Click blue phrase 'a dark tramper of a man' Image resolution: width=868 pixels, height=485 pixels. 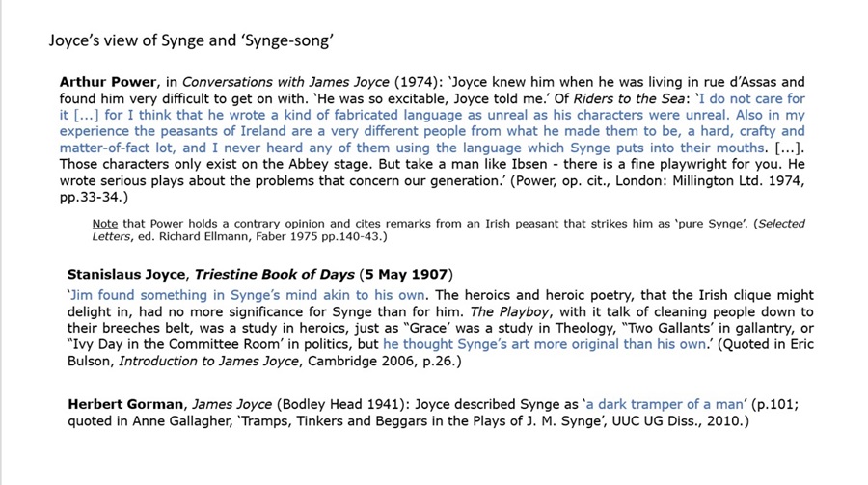coord(665,404)
